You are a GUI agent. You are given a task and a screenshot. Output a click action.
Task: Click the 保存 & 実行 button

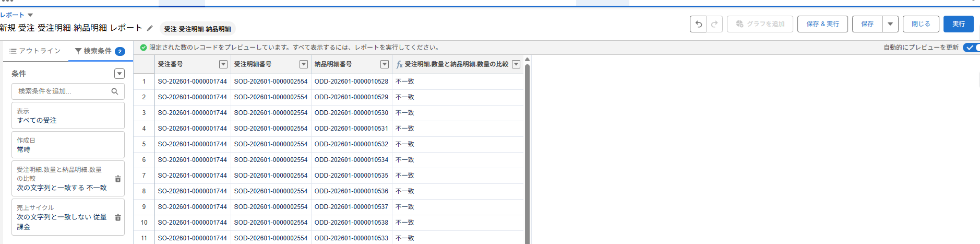coord(823,24)
